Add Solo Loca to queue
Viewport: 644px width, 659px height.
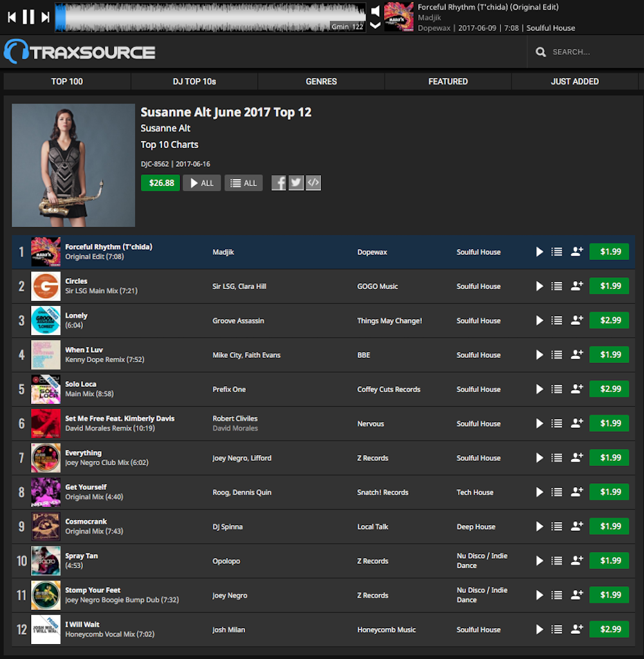557,389
